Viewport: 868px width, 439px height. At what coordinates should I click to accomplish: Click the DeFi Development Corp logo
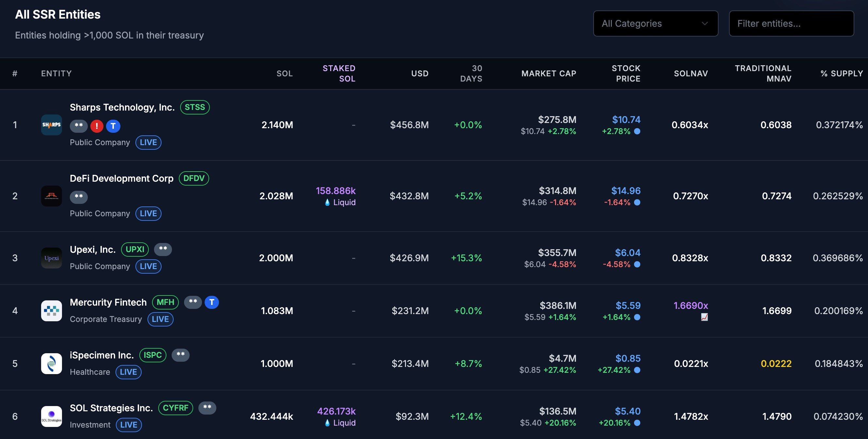(x=51, y=196)
